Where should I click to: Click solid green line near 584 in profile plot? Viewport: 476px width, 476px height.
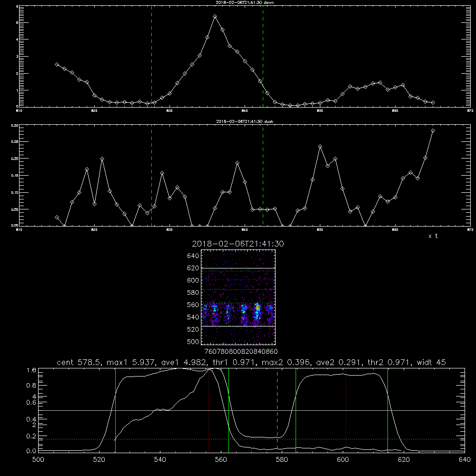pos(296,410)
